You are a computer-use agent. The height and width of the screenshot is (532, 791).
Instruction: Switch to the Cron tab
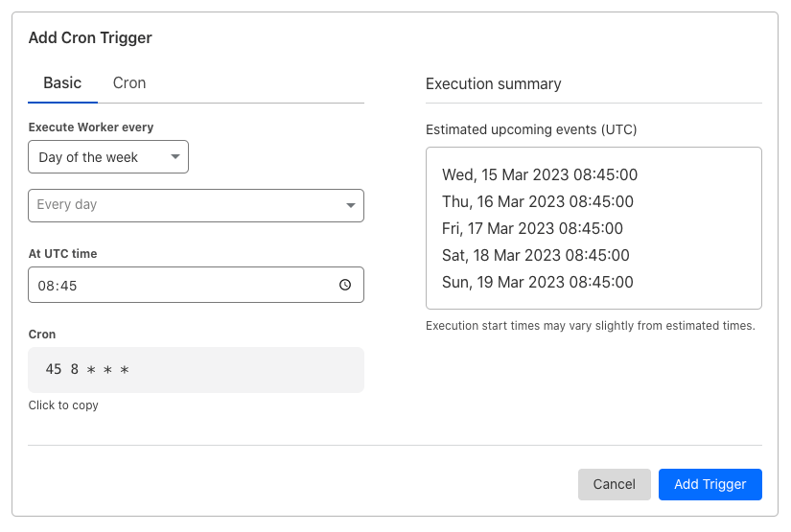click(x=129, y=83)
